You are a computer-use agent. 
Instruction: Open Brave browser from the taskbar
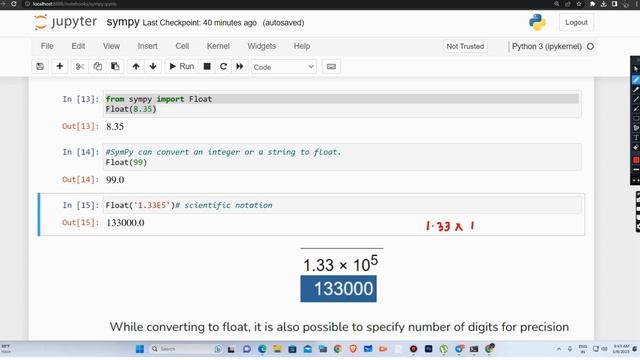click(353, 349)
